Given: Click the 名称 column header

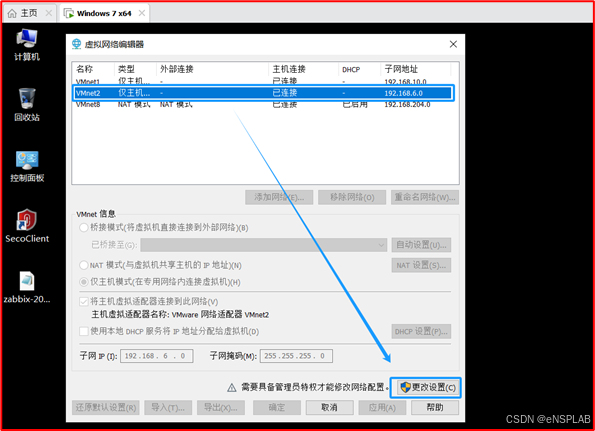Looking at the screenshot, I should [93, 69].
